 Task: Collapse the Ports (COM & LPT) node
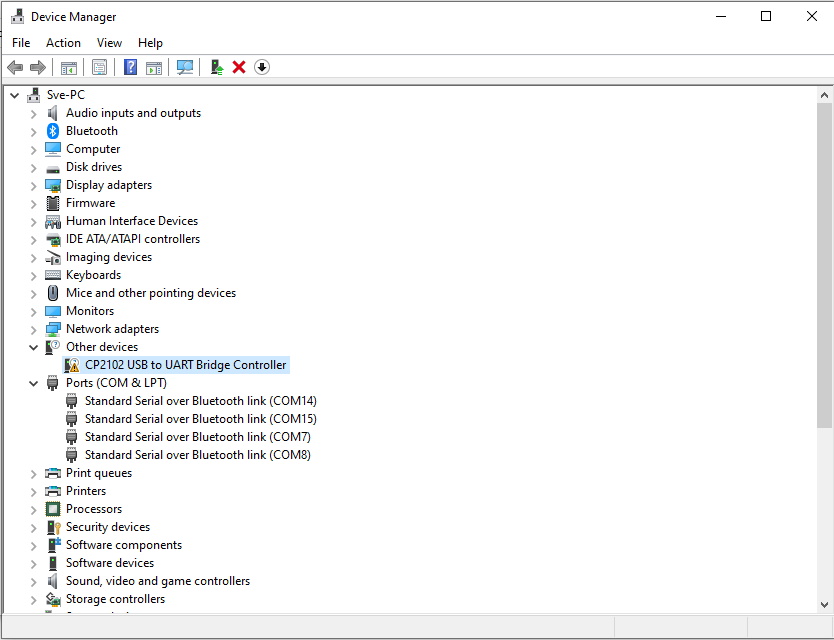pos(33,383)
